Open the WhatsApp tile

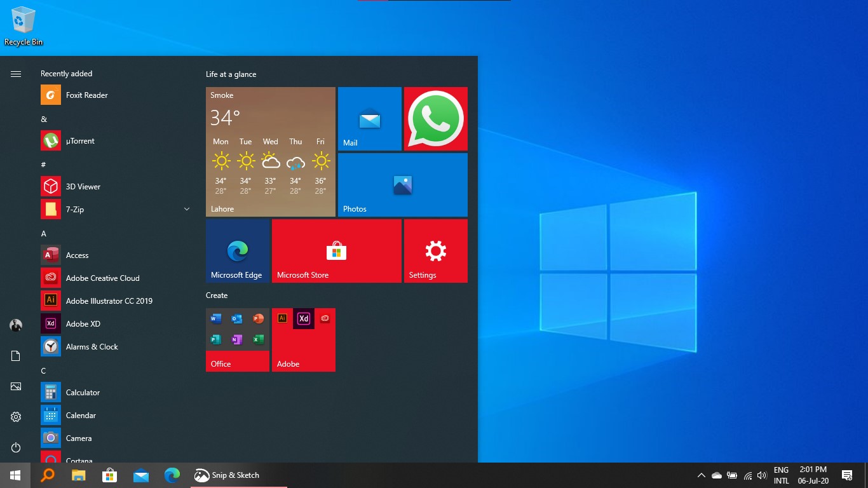pos(436,119)
